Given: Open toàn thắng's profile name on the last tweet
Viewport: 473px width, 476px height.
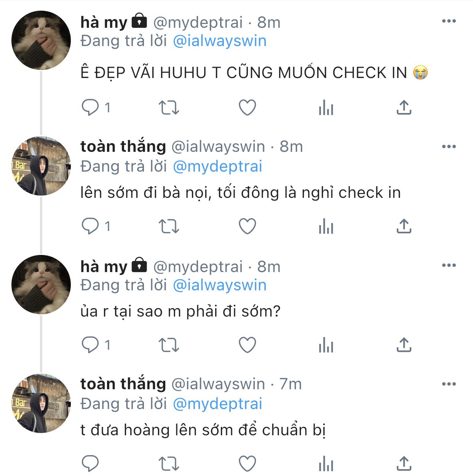Looking at the screenshot, I should (123, 384).
